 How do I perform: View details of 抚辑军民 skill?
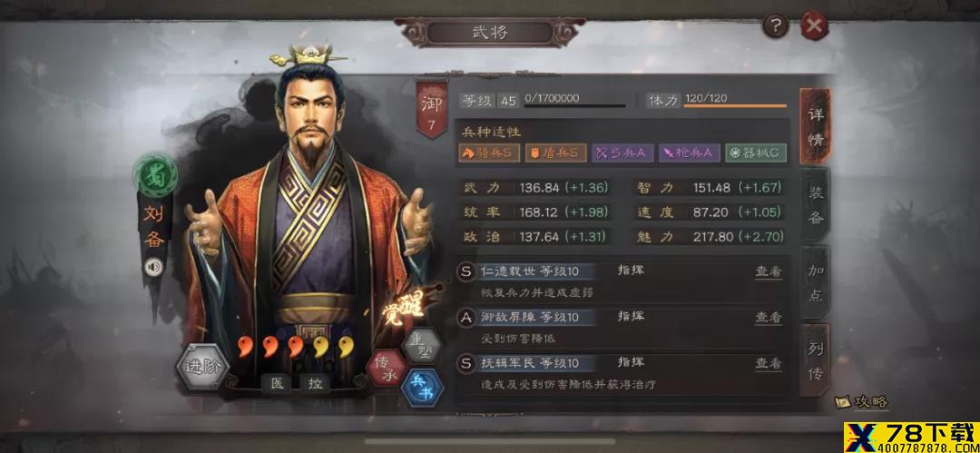(x=769, y=363)
